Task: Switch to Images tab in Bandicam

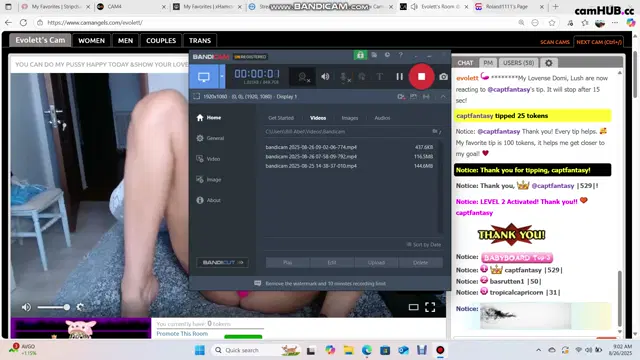Action: coord(349,118)
